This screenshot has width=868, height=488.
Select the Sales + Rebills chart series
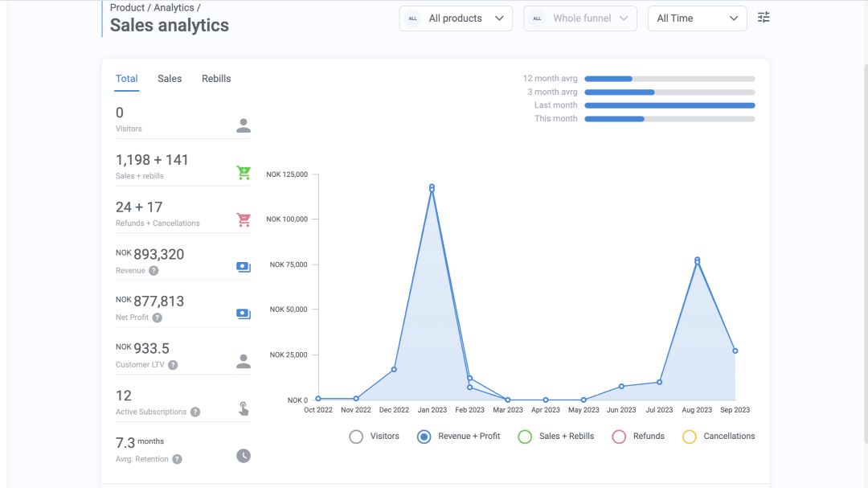point(525,437)
